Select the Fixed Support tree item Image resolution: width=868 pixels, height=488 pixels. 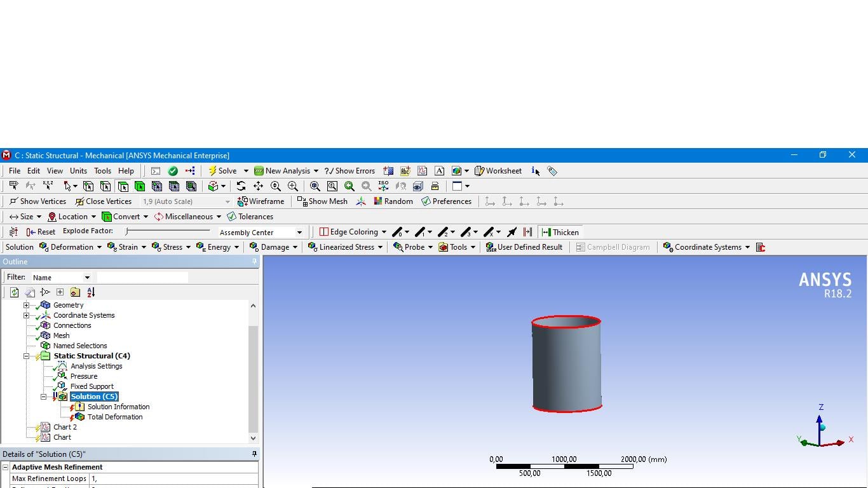[92, 386]
